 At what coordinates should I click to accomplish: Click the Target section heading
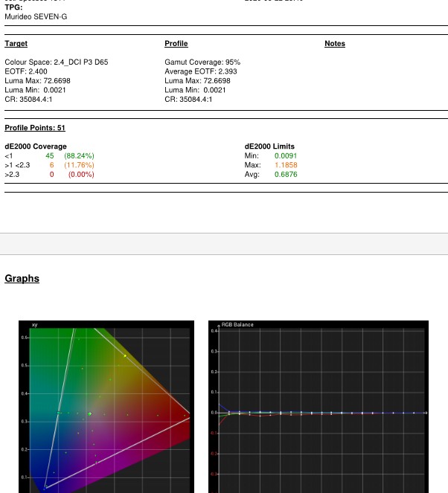tap(16, 44)
